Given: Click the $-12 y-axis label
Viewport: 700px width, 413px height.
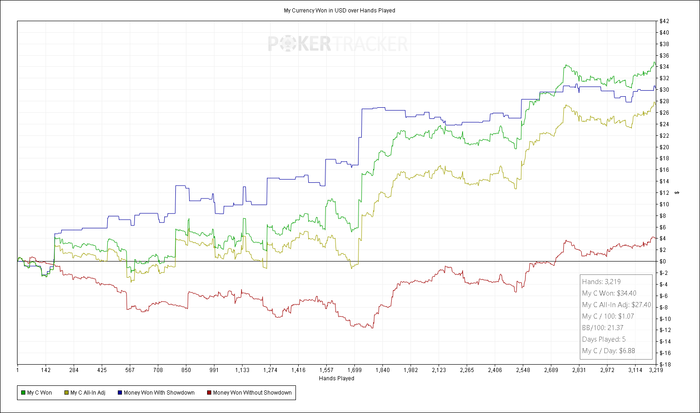Looking at the screenshot, I should click(665, 330).
